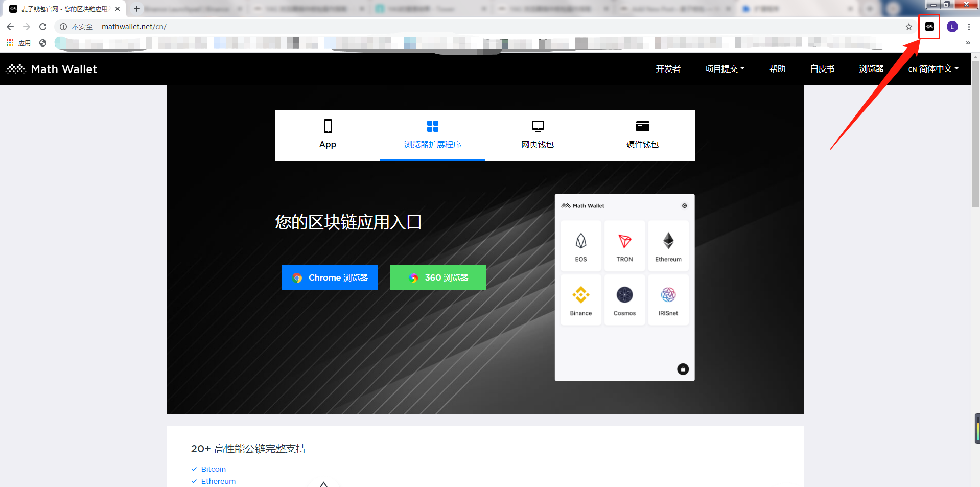Click the Math Wallet logo in header
The height and width of the screenshot is (487, 980).
click(51, 69)
